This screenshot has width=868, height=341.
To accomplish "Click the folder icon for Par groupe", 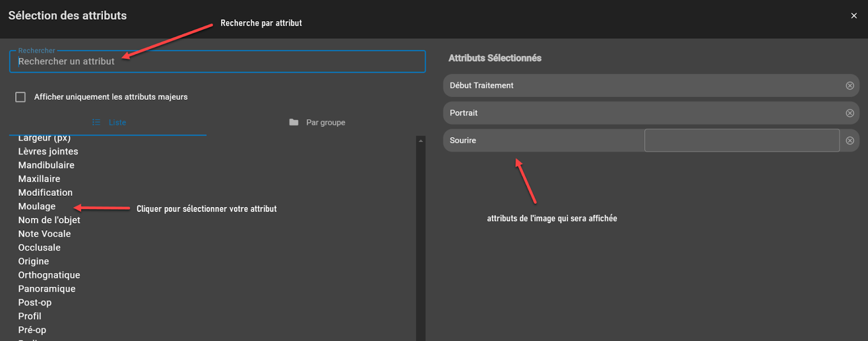I will click(x=294, y=123).
